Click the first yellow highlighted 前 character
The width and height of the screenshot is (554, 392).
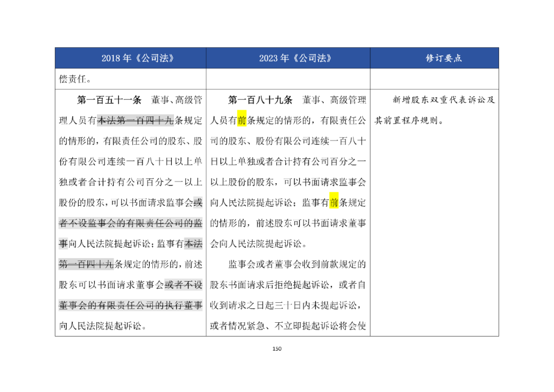242,121
